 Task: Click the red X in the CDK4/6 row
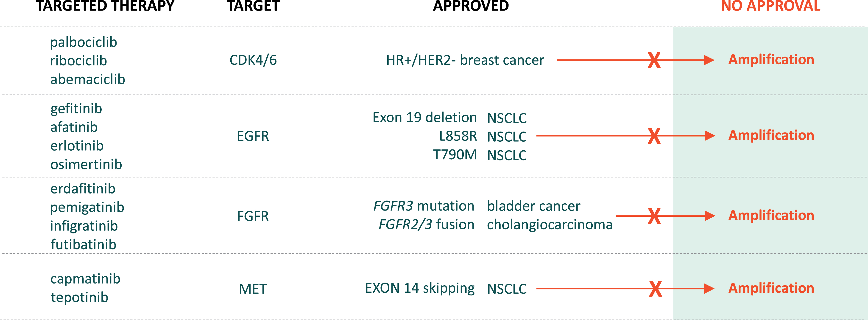point(654,60)
